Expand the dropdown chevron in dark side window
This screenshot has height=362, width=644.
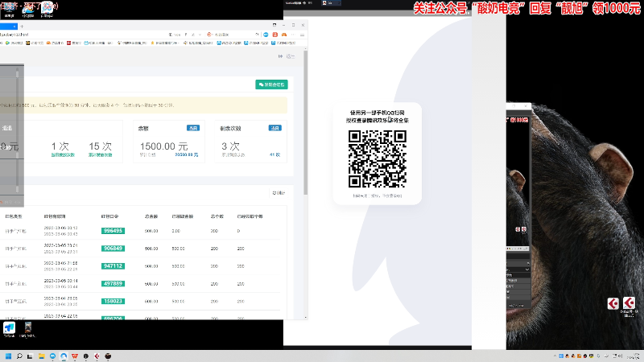point(527,269)
